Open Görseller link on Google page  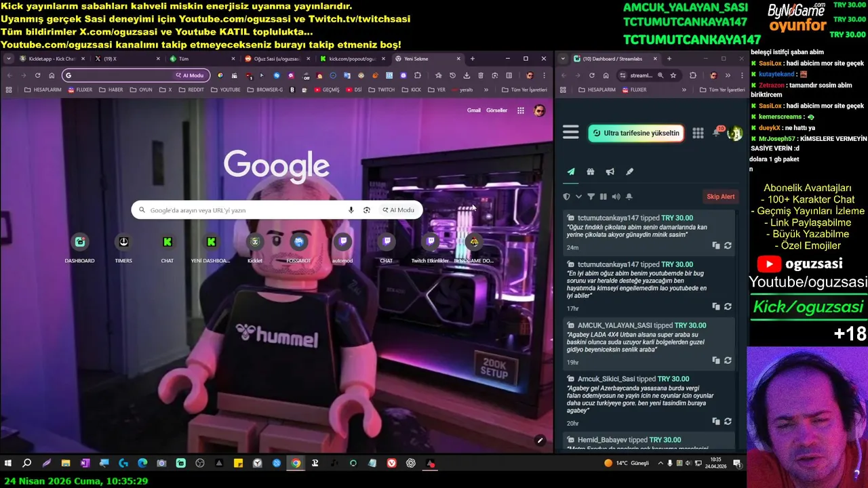pyautogui.click(x=496, y=110)
